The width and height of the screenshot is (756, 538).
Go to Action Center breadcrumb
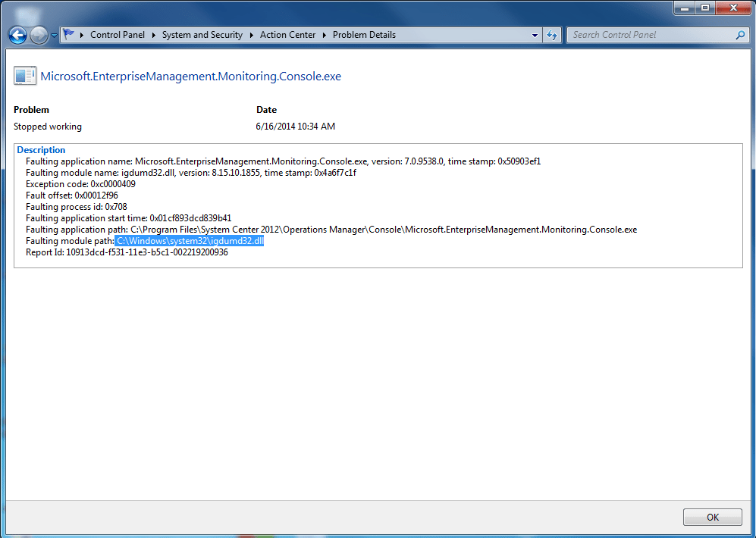(287, 35)
